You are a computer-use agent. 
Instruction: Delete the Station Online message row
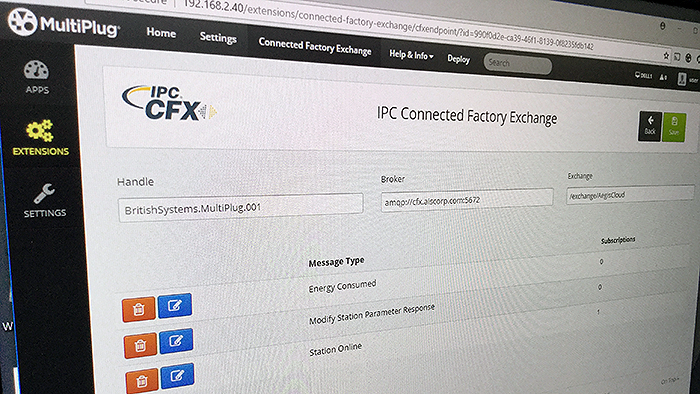point(142,381)
